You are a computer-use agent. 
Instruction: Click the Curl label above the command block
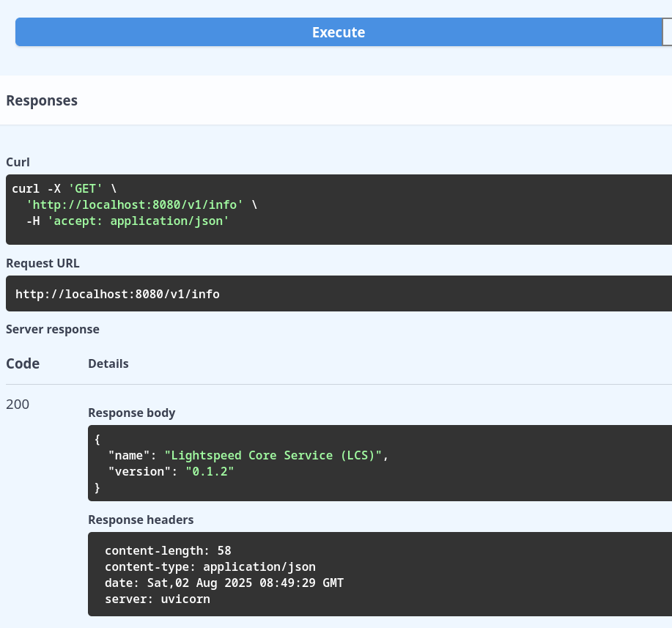point(18,162)
